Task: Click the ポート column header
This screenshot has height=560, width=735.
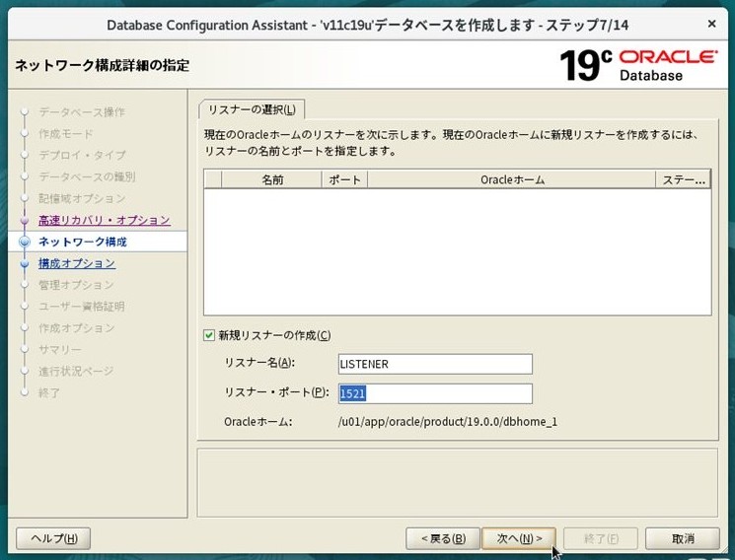Action: tap(344, 180)
